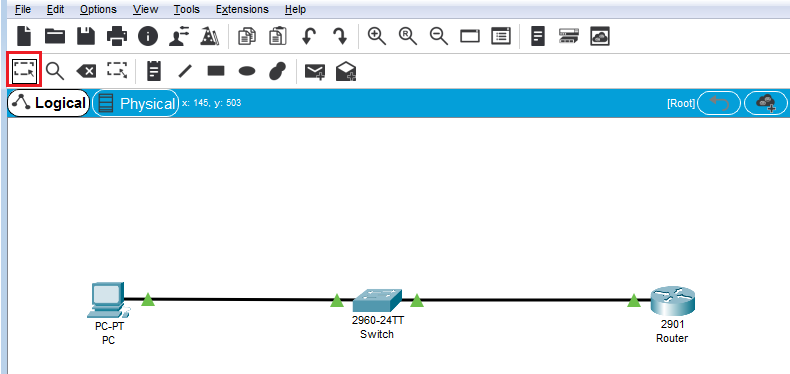Click the Print icon
790x374 pixels.
pyautogui.click(x=117, y=36)
